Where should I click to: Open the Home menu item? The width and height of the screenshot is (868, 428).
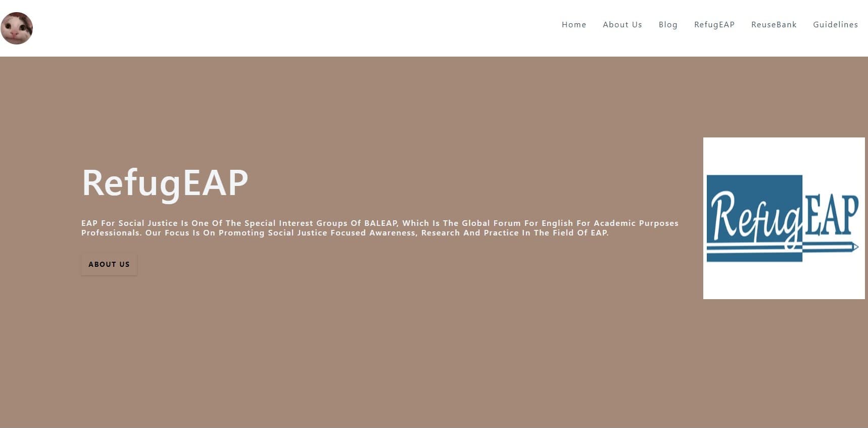[574, 25]
